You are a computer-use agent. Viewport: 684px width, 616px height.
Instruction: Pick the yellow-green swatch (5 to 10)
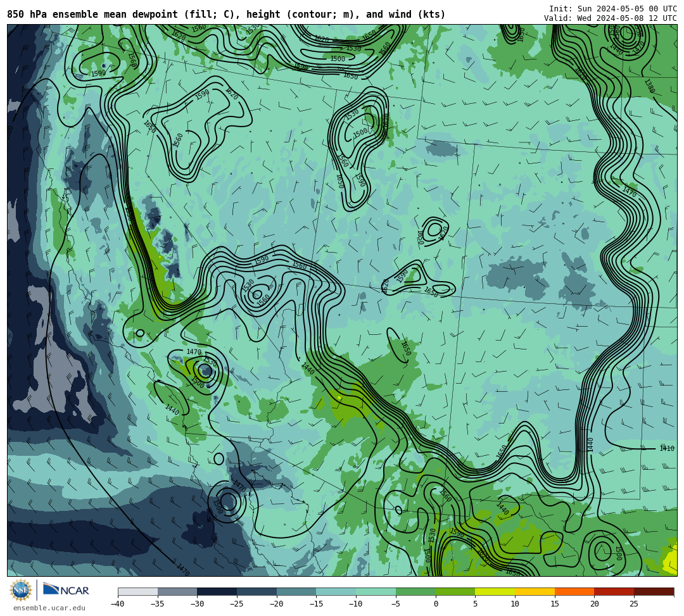(x=495, y=591)
